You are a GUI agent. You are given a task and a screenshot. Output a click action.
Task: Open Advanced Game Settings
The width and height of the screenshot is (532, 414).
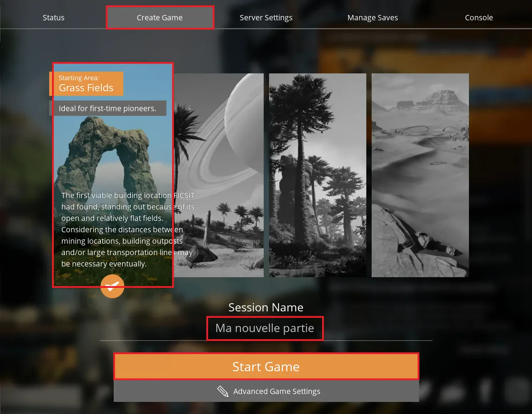click(277, 391)
